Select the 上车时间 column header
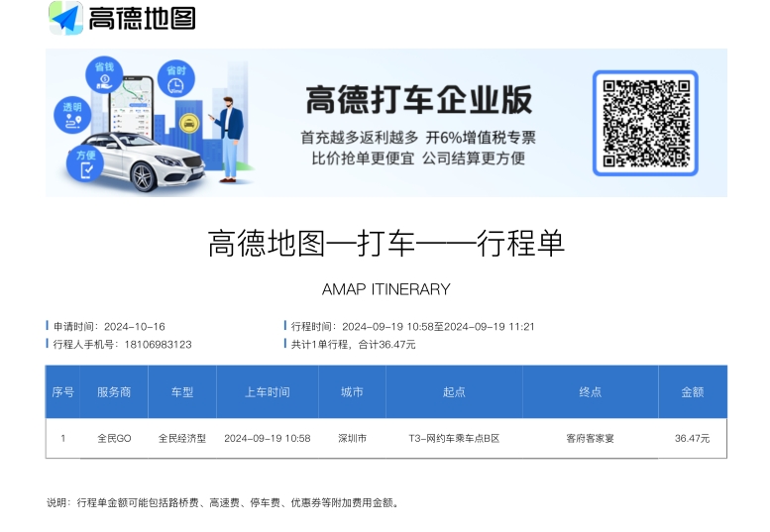Image resolution: width=770 pixels, height=532 pixels. pos(267,392)
